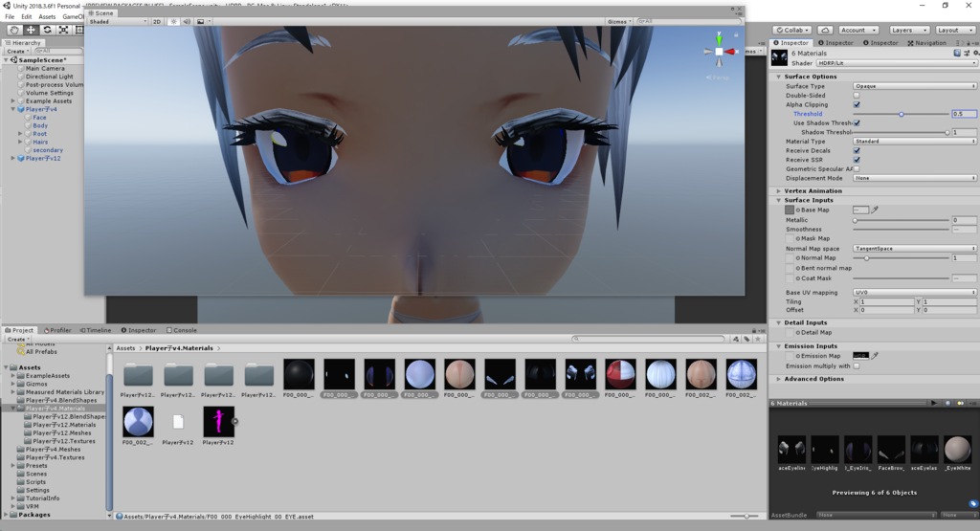The height and width of the screenshot is (531, 980).
Task: Switch to the Console tab
Action: coord(182,330)
